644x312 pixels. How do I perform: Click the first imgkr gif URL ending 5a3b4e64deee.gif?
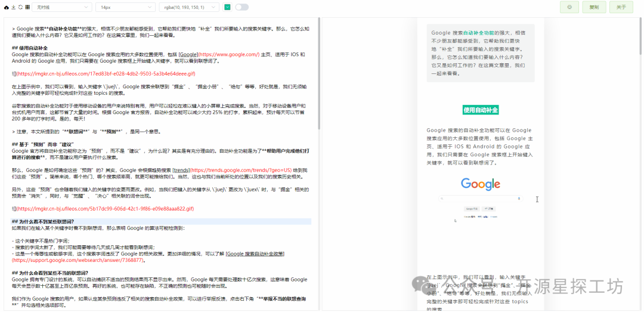pyautogui.click(x=106, y=73)
